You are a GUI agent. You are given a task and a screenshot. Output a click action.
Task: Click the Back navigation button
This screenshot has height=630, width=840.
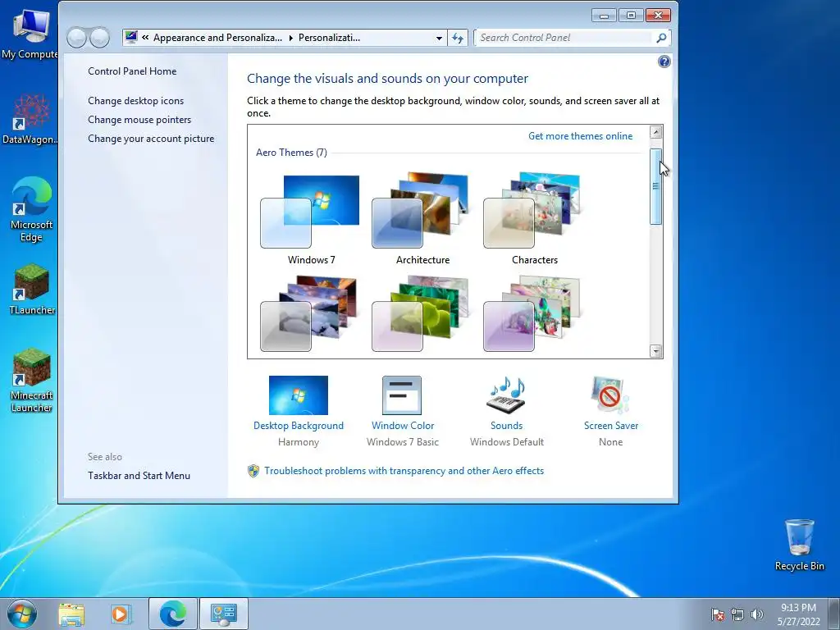(x=76, y=38)
